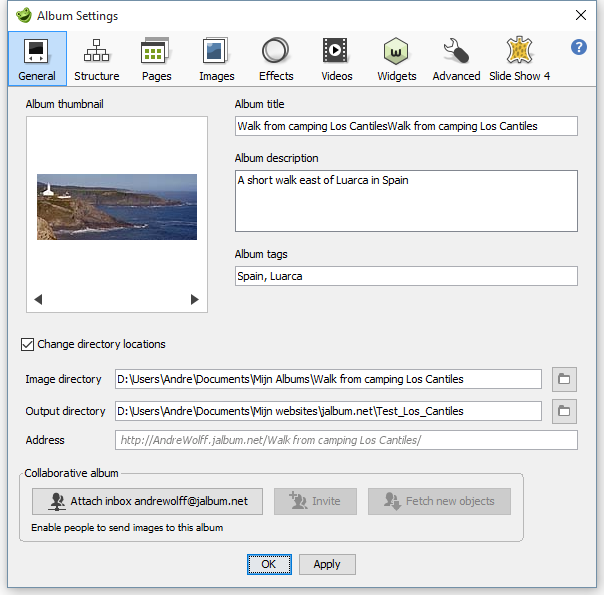Click the album thumbnail coastal image
604x595 pixels.
coord(117,207)
